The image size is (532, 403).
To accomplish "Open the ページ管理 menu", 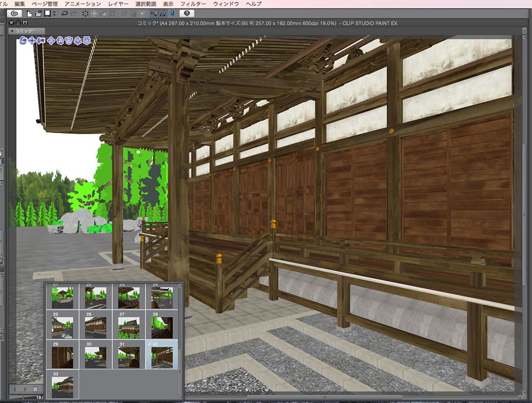I will (x=45, y=4).
